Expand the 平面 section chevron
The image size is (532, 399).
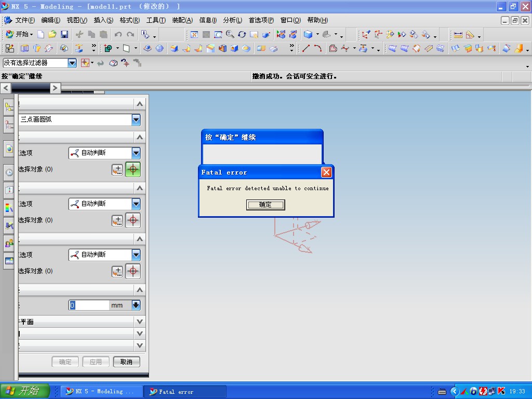(x=140, y=321)
